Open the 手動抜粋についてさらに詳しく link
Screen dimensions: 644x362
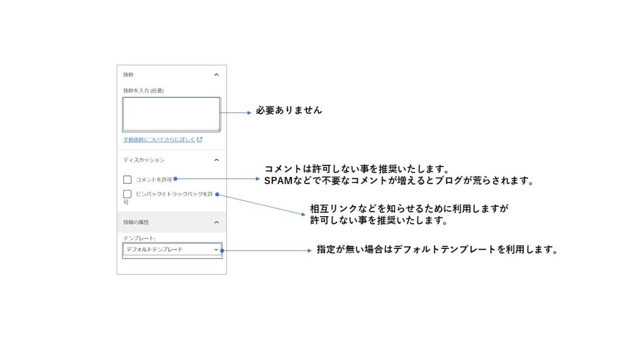click(x=159, y=140)
